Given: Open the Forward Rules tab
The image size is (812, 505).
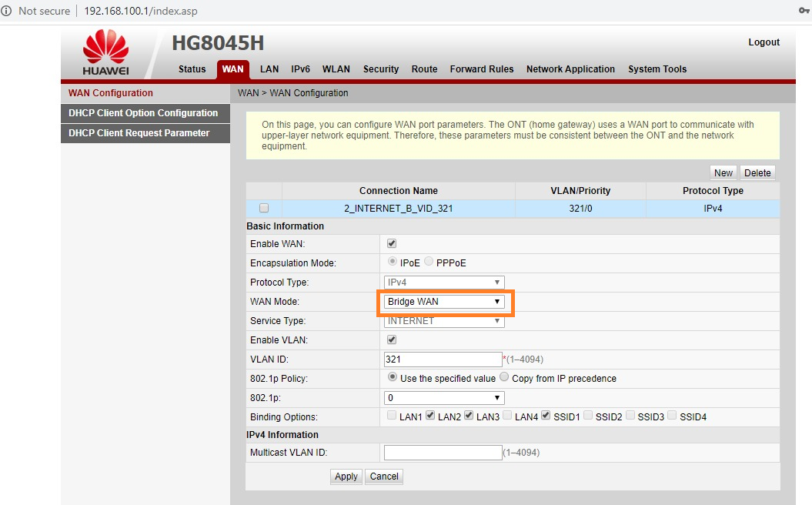Looking at the screenshot, I should 482,69.
